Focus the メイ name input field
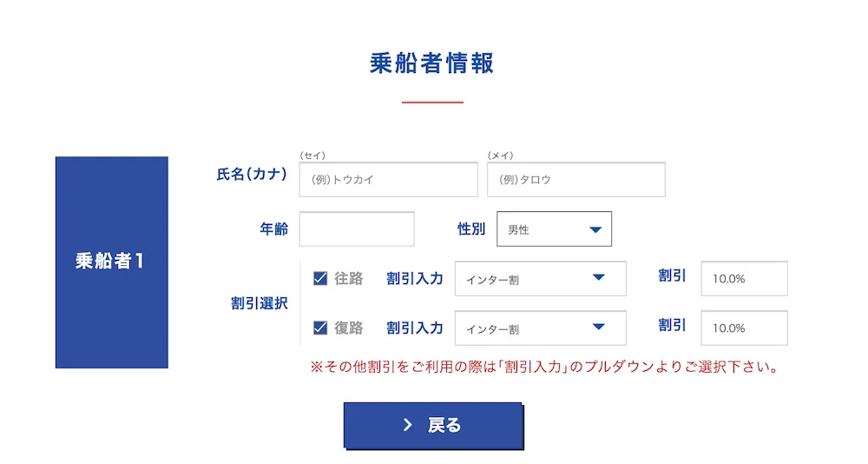Screen dimensions: 868x464 pos(575,180)
